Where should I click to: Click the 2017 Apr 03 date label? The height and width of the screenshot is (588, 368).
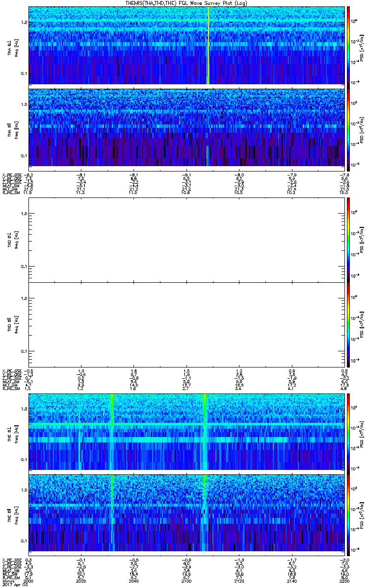tap(15, 585)
